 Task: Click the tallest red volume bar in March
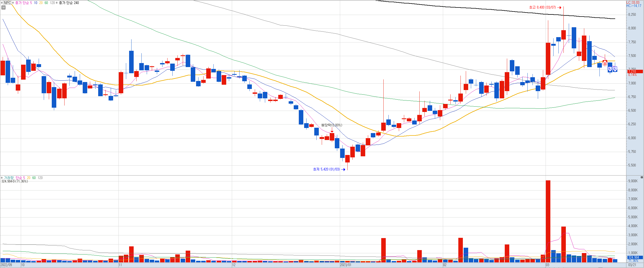[x=548, y=221]
